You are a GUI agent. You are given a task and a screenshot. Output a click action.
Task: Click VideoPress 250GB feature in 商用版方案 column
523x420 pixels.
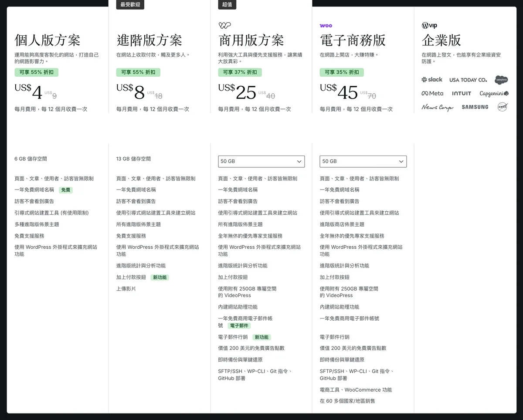[x=247, y=292]
